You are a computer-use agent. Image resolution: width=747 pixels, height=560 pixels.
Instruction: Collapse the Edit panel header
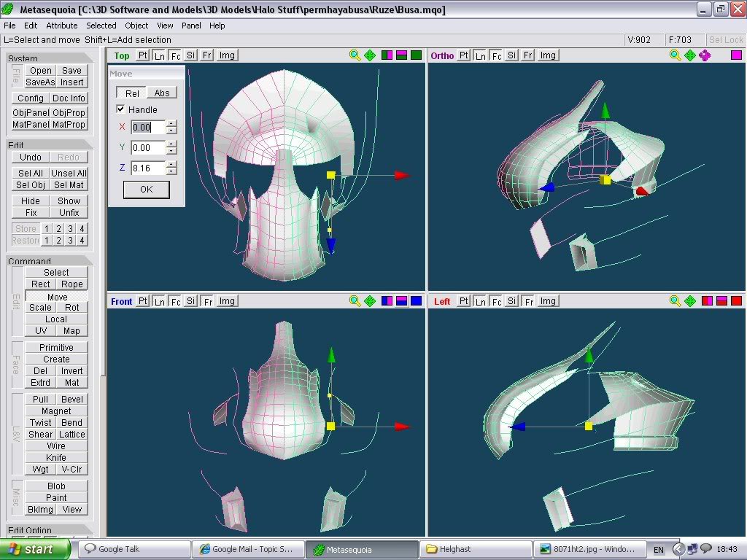click(x=50, y=145)
